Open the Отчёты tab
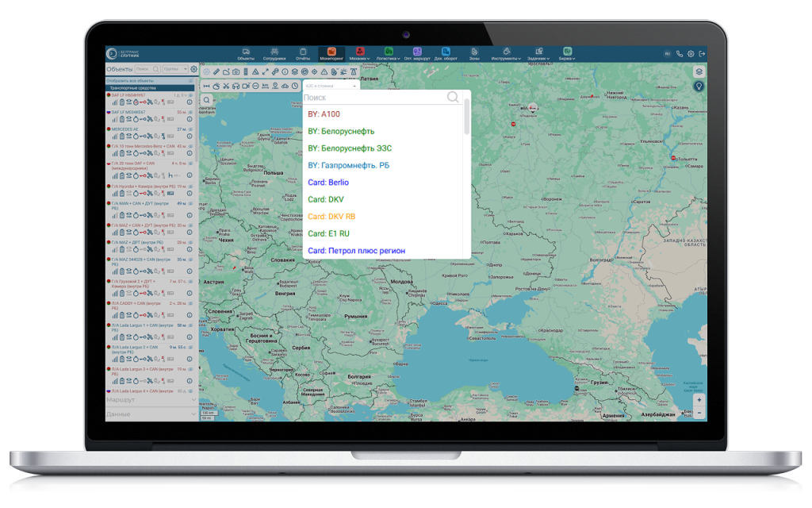The height and width of the screenshot is (508, 812). click(303, 54)
